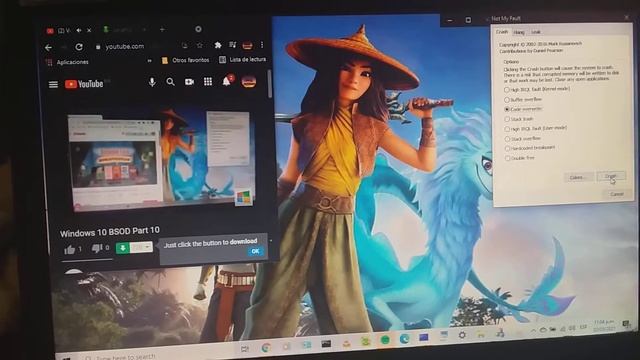640x360 pixels.
Task: Open YouTube notifications bell
Action: pos(227,81)
